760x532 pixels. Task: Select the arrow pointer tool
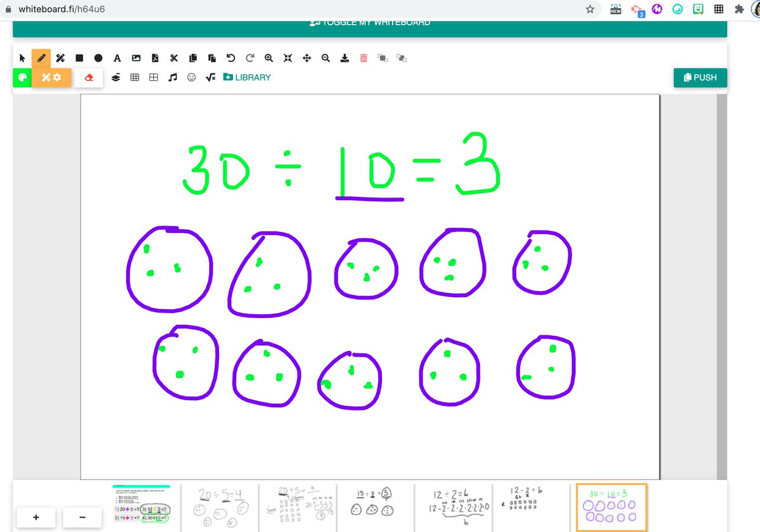point(22,58)
